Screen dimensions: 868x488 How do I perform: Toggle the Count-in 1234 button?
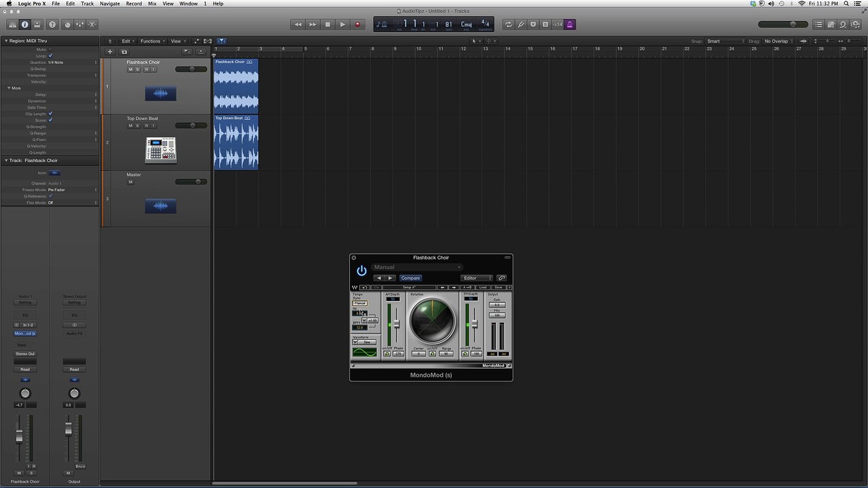pyautogui.click(x=557, y=24)
